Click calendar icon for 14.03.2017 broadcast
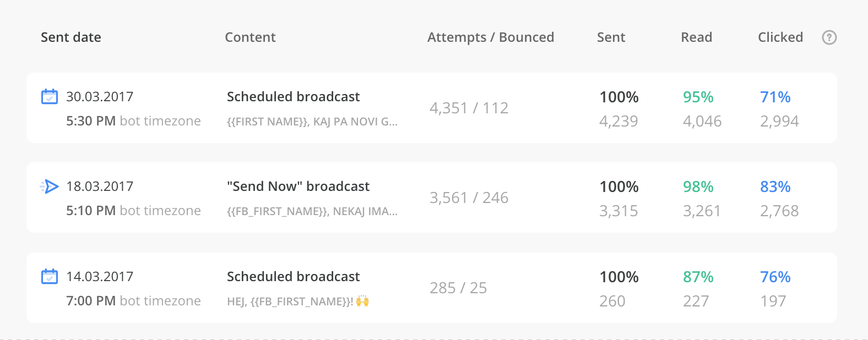Image resolution: width=868 pixels, height=340 pixels. pyautogui.click(x=50, y=277)
